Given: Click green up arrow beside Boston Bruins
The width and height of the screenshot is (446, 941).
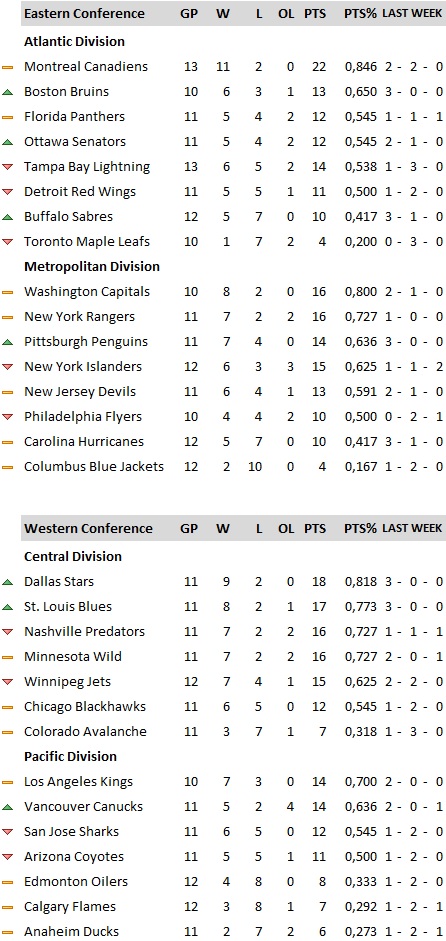Looking at the screenshot, I should 7,92.
